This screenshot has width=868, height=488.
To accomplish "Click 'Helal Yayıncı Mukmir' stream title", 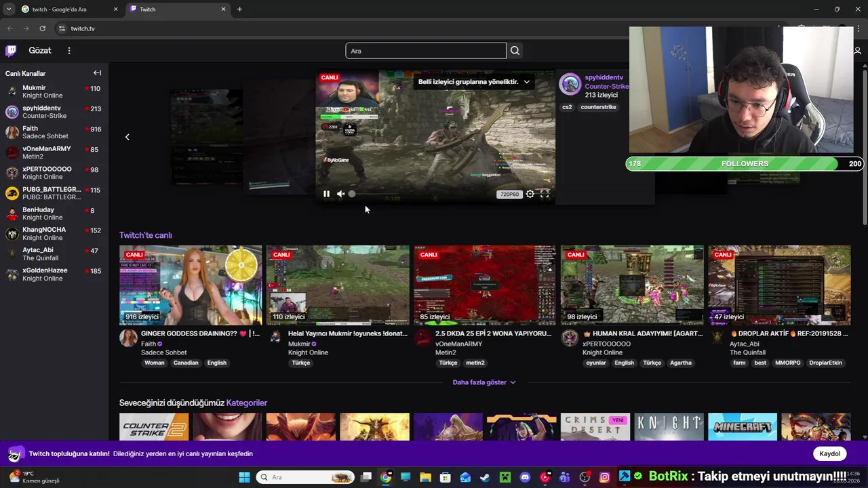I will coord(348,333).
